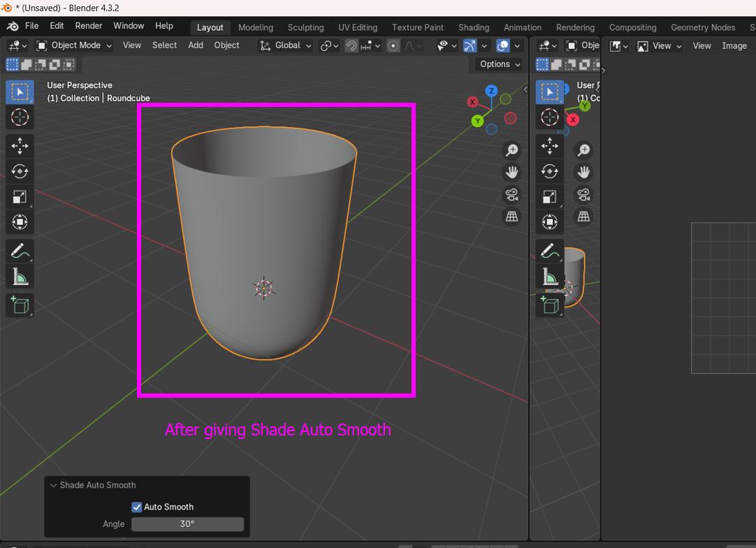Open the Global transform orientation dropdown
Viewport: 756px width, 548px height.
tap(286, 45)
